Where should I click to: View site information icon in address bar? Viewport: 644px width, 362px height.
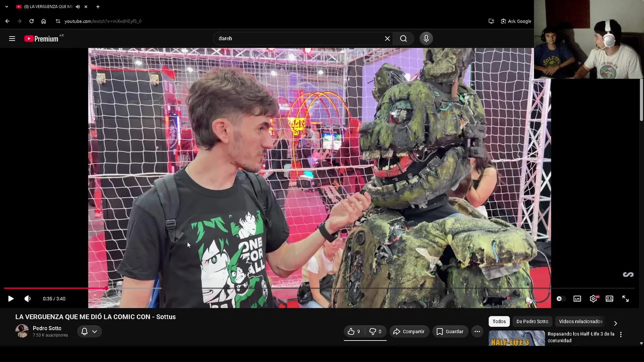tap(58, 21)
